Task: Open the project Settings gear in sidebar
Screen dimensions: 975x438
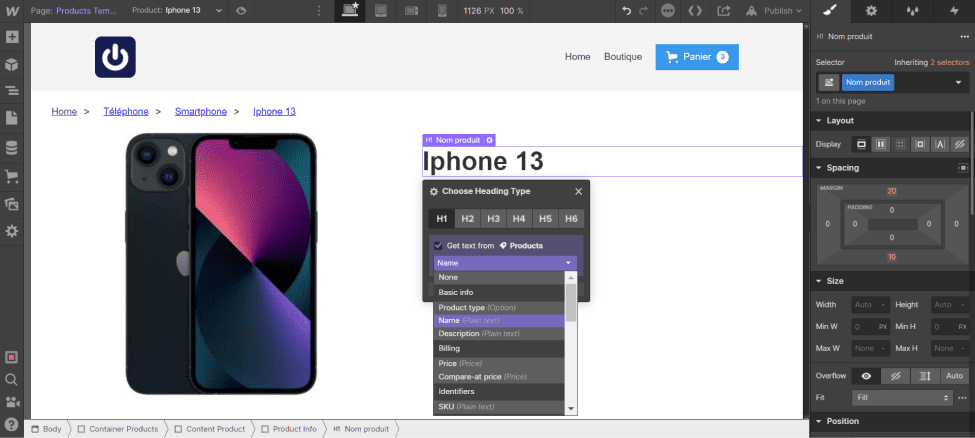Action: point(11,231)
